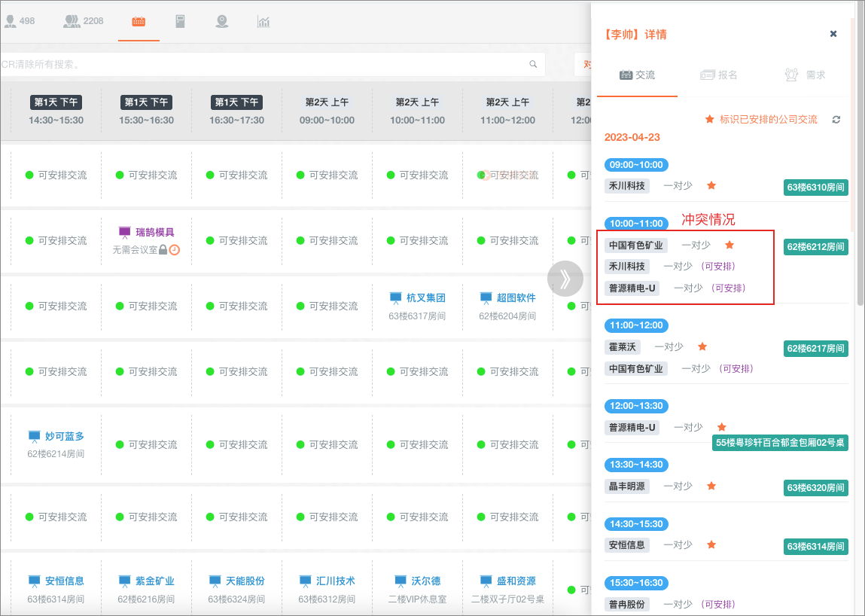Click the search field with clear-search hint
The height and width of the screenshot is (616, 865).
point(273,64)
